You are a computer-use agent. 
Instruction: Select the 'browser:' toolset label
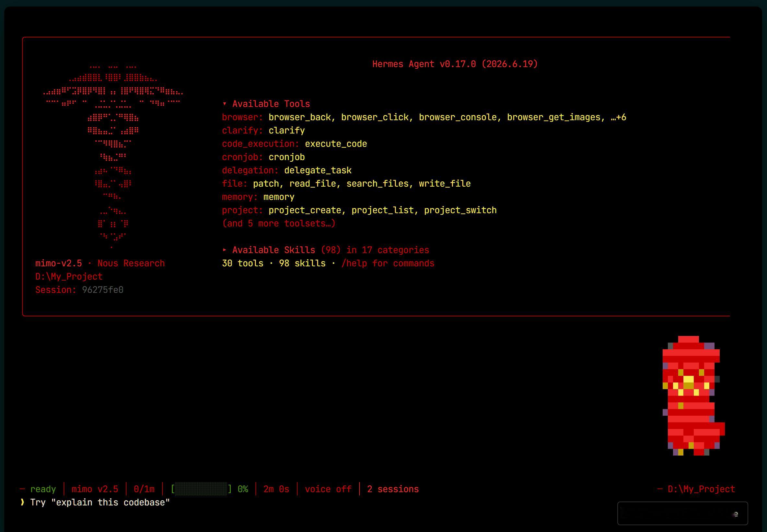click(x=243, y=117)
